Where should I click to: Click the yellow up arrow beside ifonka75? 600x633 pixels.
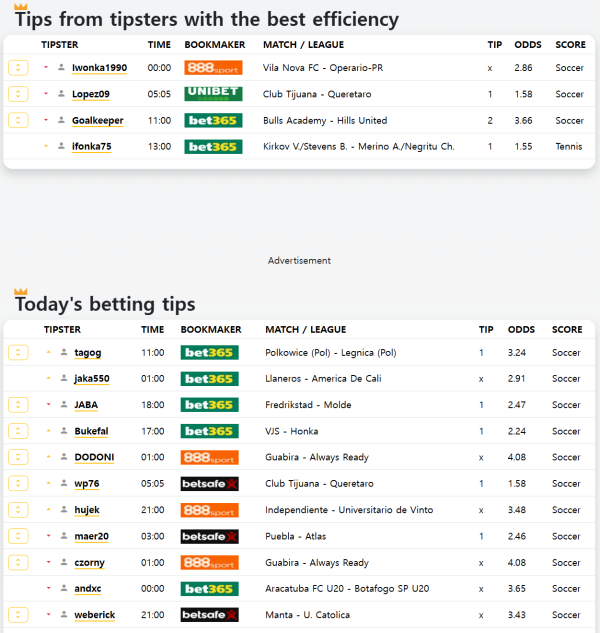pyautogui.click(x=46, y=146)
